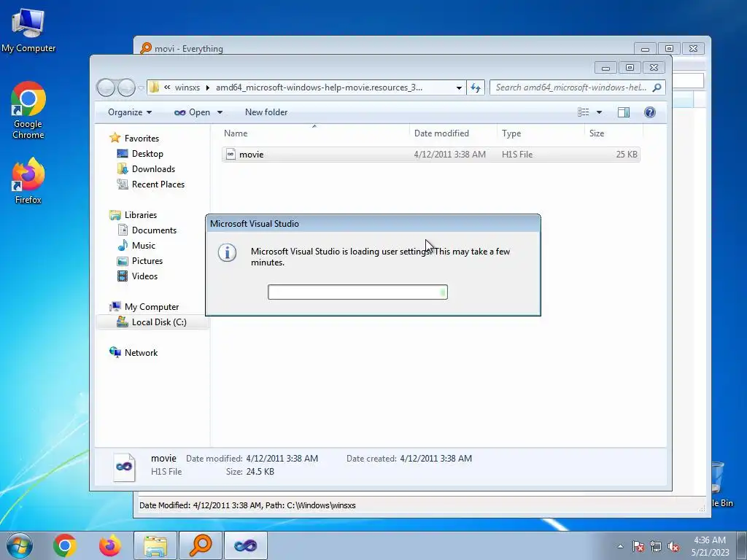Click the Show desktop strip beside the clock
Image resolution: width=747 pixels, height=560 pixels.
click(x=742, y=545)
